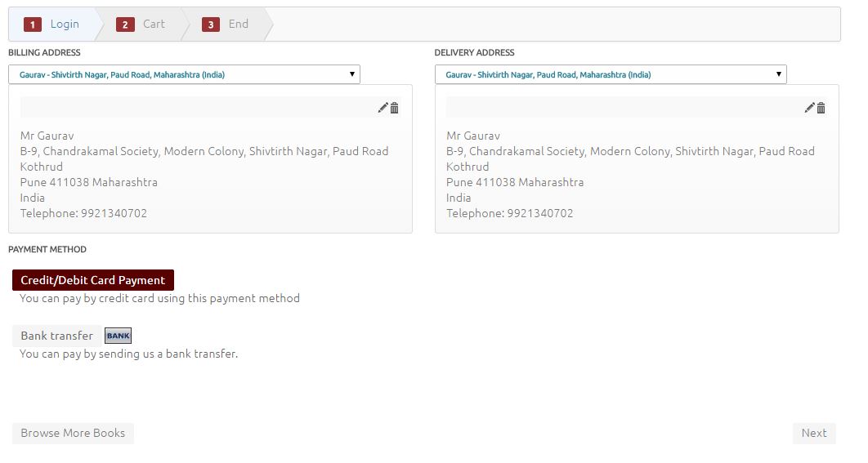Click billing street line 'B-9, Chandrakamal Society'
868x463 pixels.
[x=204, y=152]
